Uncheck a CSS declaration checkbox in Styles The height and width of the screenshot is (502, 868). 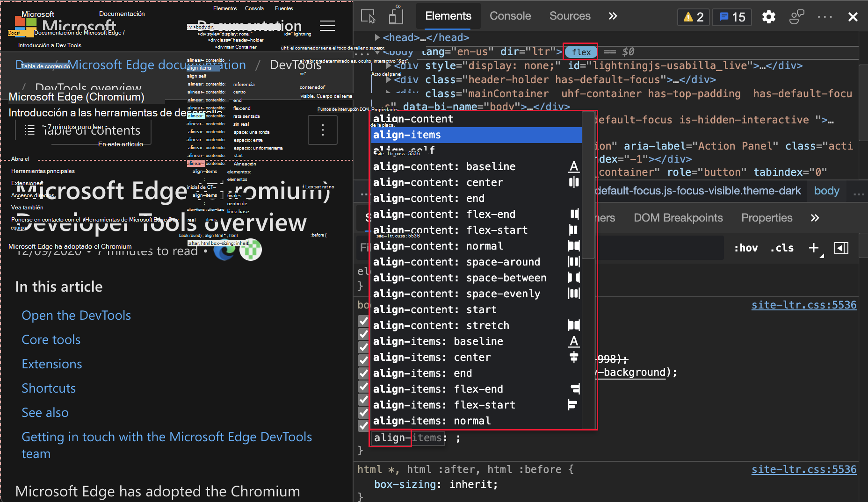point(363,321)
